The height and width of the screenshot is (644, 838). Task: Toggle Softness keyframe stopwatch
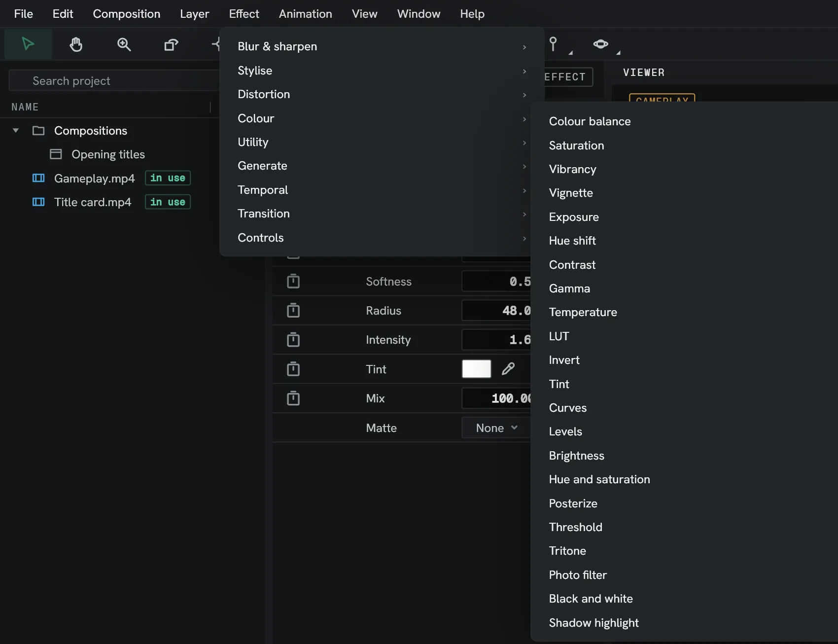pos(293,281)
